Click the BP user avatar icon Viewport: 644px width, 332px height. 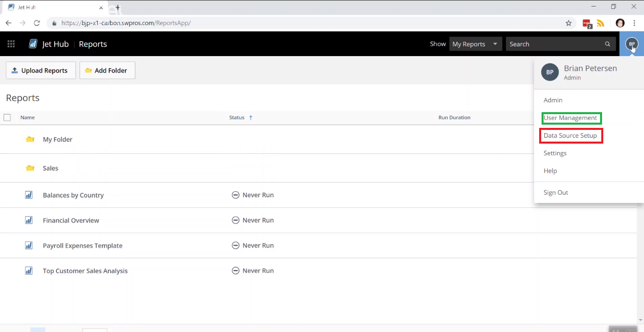[x=631, y=44]
